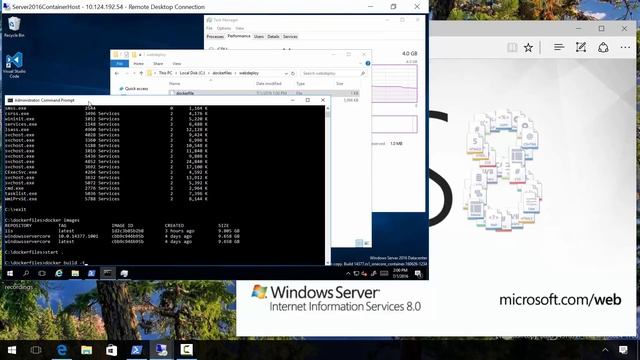Sort files by Type column
Viewport: 640px width, 360px height.
pyautogui.click(x=300, y=84)
